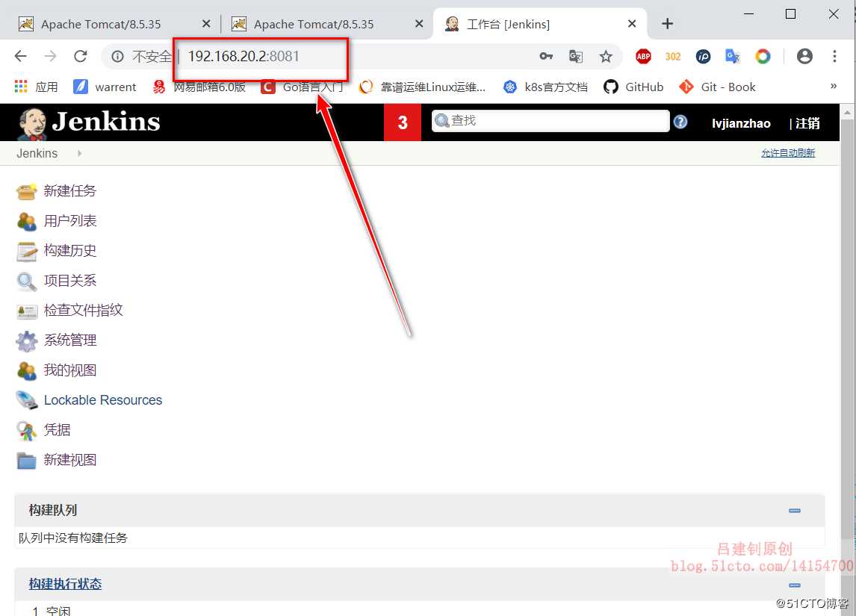This screenshot has width=856, height=616.
Task: Close the 工作台 [Jenkins] tab
Action: (x=632, y=23)
